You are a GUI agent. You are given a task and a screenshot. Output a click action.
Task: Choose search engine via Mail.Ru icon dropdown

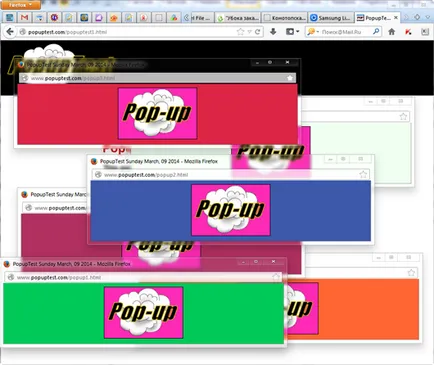[313, 32]
